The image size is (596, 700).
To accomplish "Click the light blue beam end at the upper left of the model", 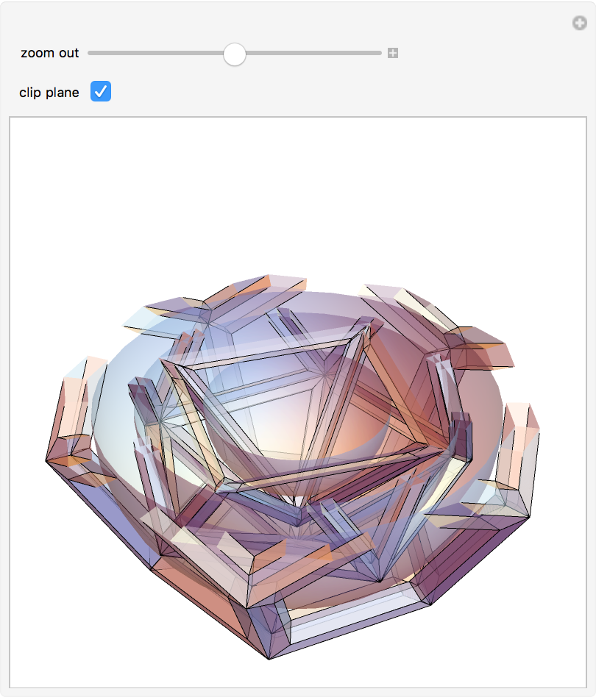I will 141,321.
